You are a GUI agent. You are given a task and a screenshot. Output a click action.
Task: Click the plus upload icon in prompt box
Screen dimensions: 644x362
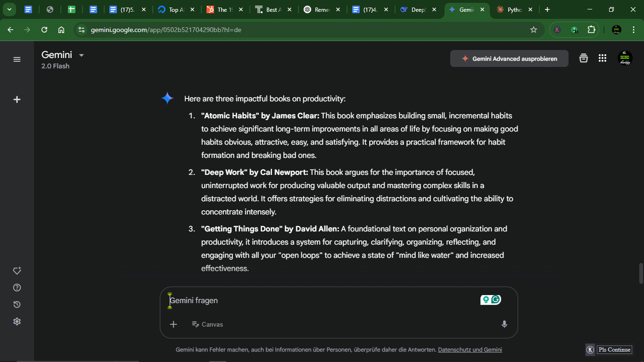173,324
